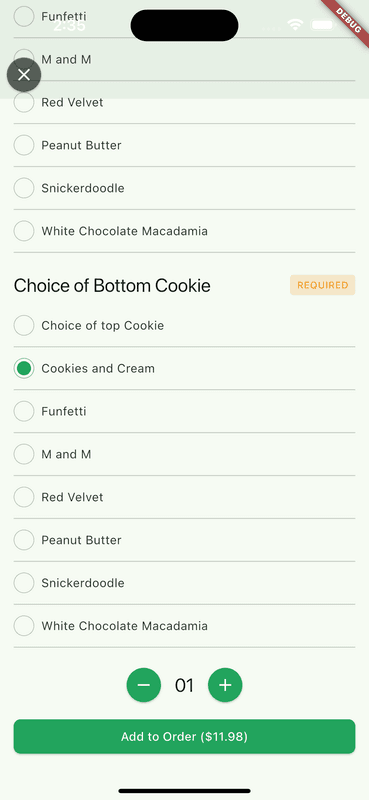Tap the battery status icon
Image resolution: width=369 pixels, height=800 pixels.
[x=323, y=24]
